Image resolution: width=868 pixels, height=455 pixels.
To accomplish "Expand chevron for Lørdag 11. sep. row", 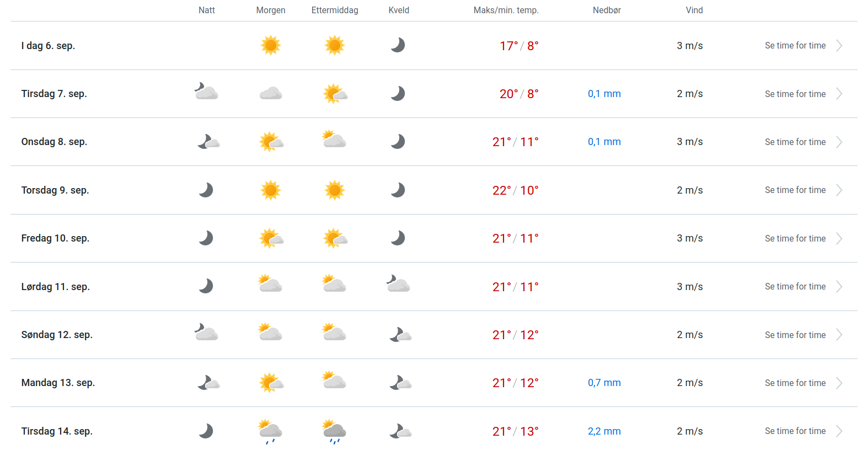I will [x=839, y=287].
